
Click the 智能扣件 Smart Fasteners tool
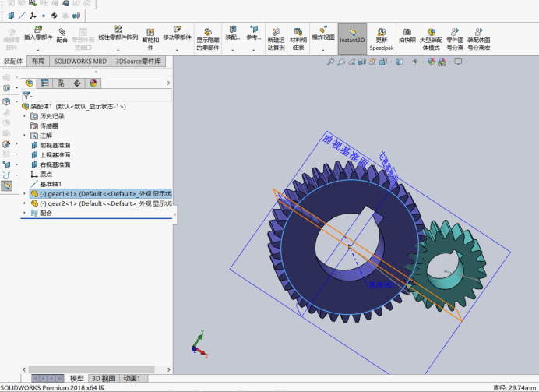click(x=150, y=39)
